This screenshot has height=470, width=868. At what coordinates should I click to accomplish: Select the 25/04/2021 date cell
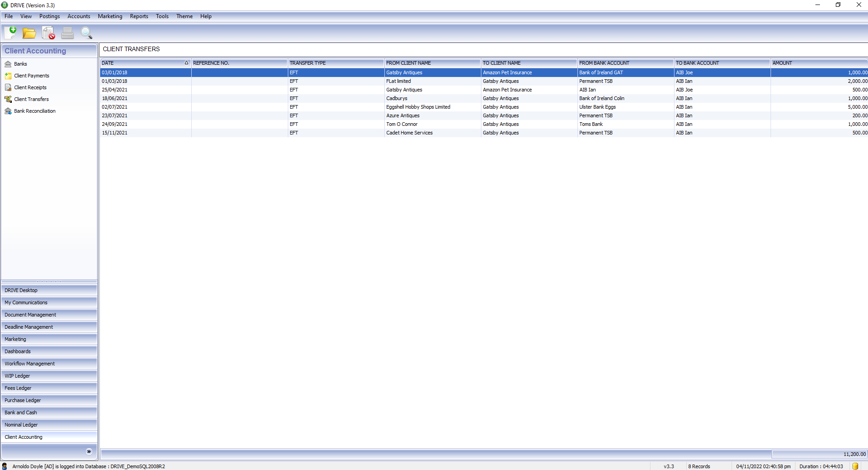pos(145,90)
